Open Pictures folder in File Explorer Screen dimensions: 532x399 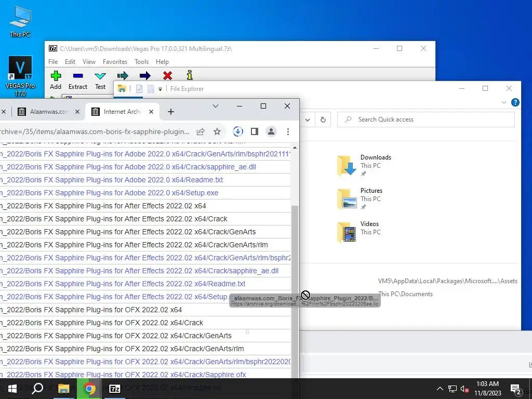(360, 198)
